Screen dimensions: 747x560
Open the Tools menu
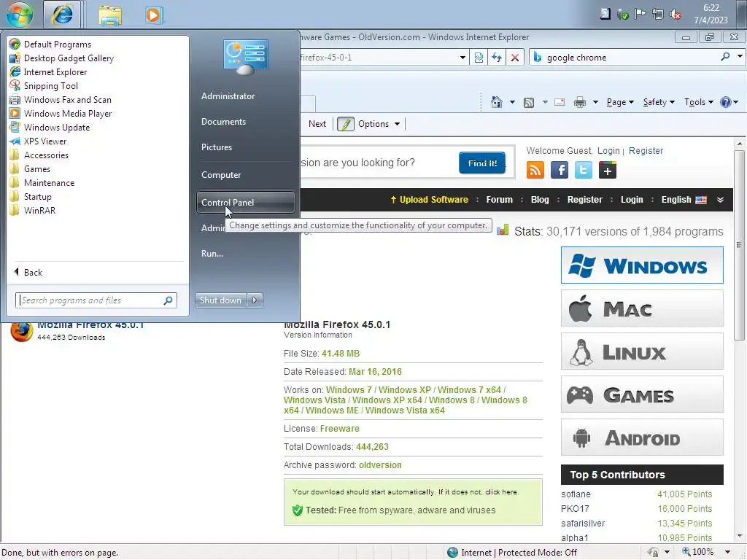(698, 102)
